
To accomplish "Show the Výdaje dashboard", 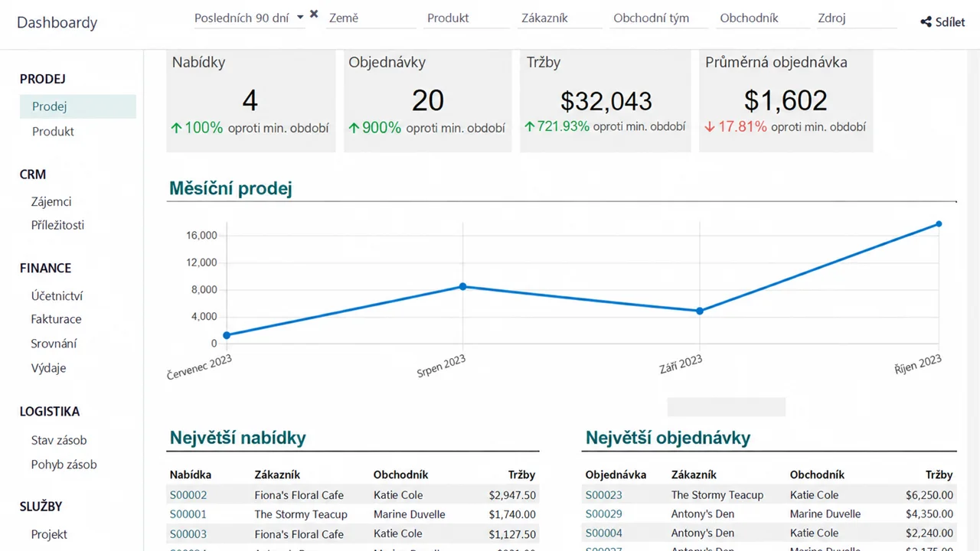I will point(48,368).
